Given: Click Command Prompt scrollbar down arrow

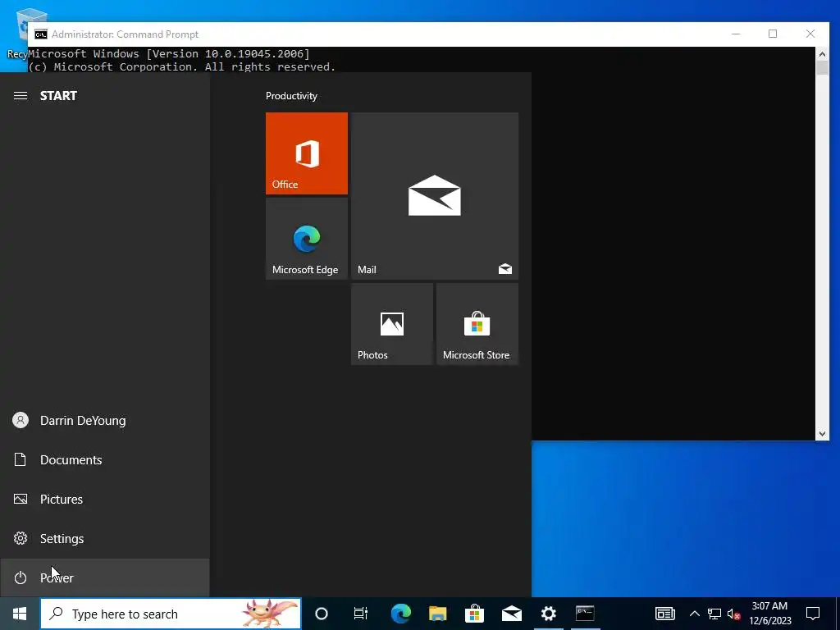Looking at the screenshot, I should [822, 434].
